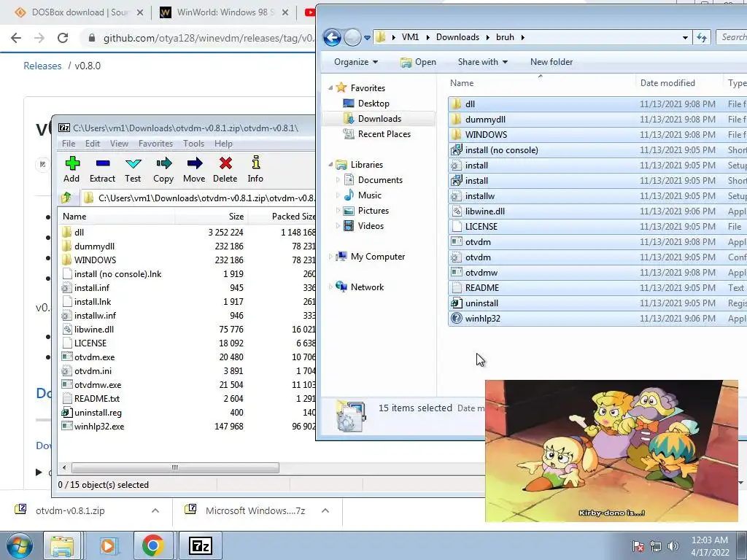Click the Add button in 7-Zip toolbar
The height and width of the screenshot is (560, 747).
coord(71,169)
